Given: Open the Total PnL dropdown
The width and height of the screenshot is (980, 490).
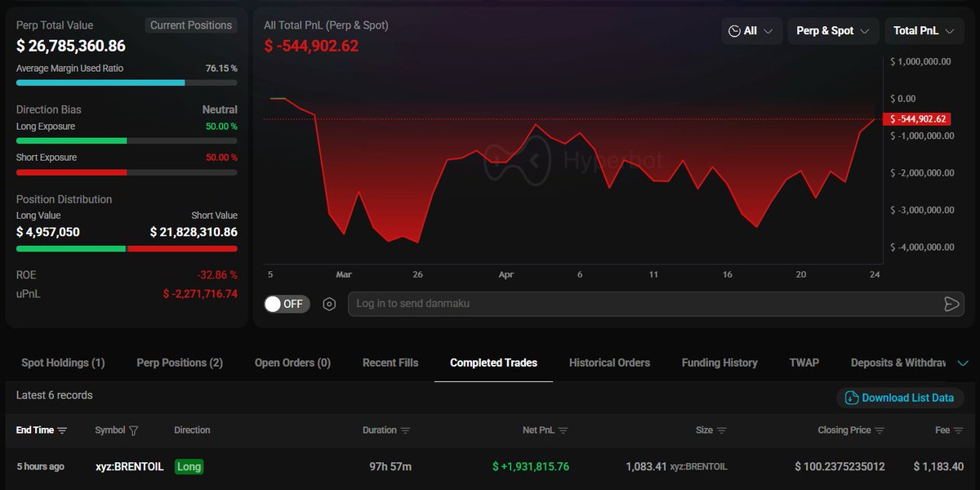Looking at the screenshot, I should click(924, 31).
